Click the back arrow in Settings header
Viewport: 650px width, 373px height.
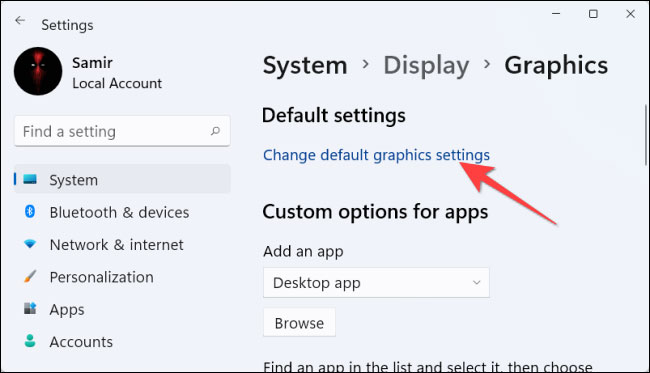[x=20, y=20]
